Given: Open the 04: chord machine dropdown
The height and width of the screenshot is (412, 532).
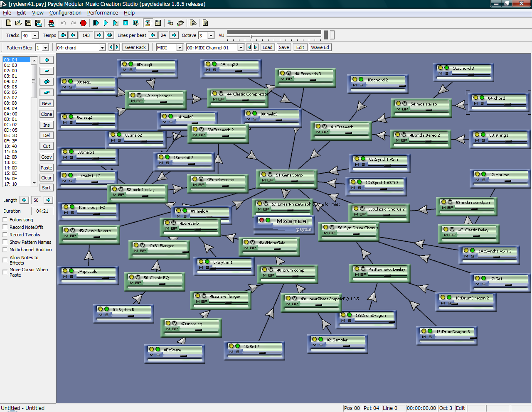Looking at the screenshot, I should pyautogui.click(x=102, y=48).
